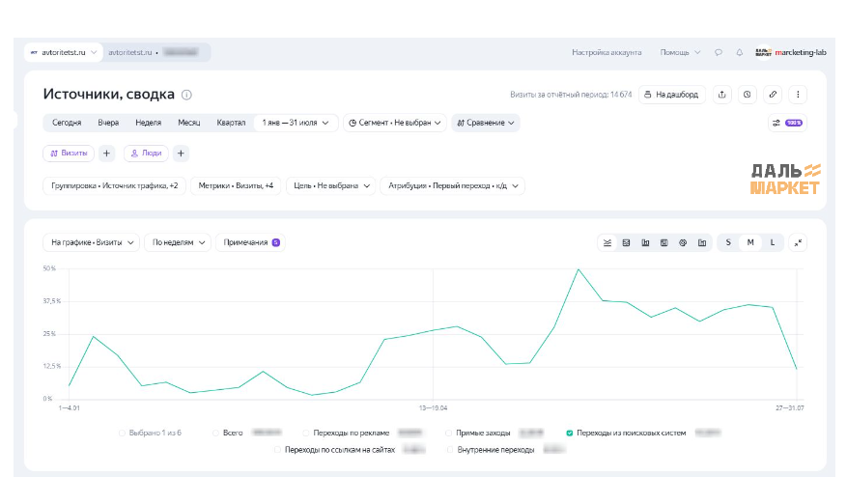Viewport: 847px width, 504px height.
Task: Click the export upload icon
Action: pyautogui.click(x=722, y=95)
